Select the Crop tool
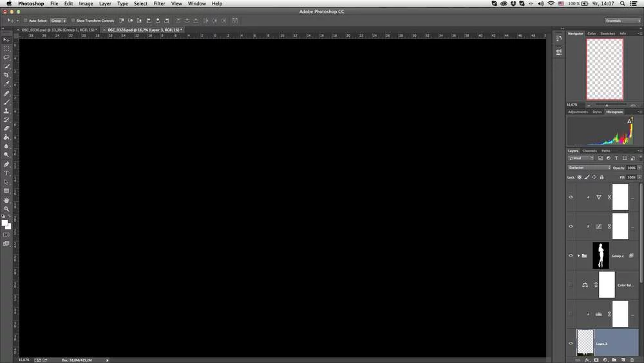The height and width of the screenshot is (363, 644). click(6, 75)
